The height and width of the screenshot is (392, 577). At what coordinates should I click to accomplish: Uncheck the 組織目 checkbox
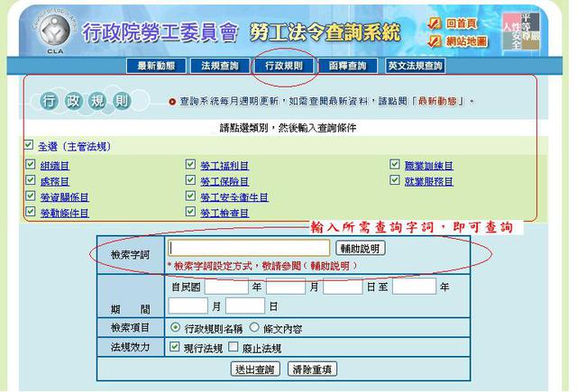click(31, 166)
